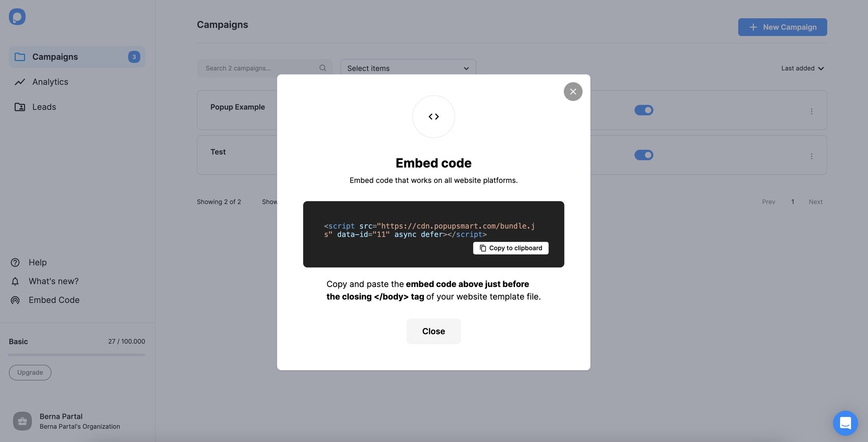Copy the embed code to clipboard
Image resolution: width=868 pixels, height=442 pixels.
tap(510, 248)
